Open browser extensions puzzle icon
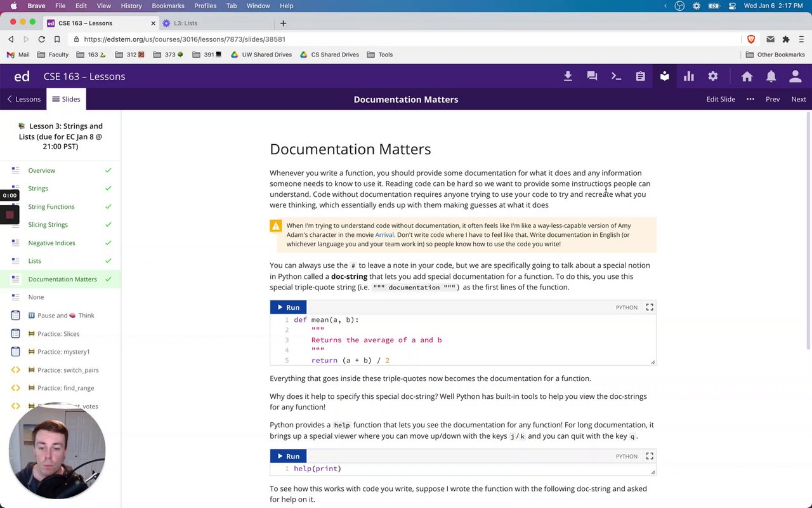 (x=786, y=39)
